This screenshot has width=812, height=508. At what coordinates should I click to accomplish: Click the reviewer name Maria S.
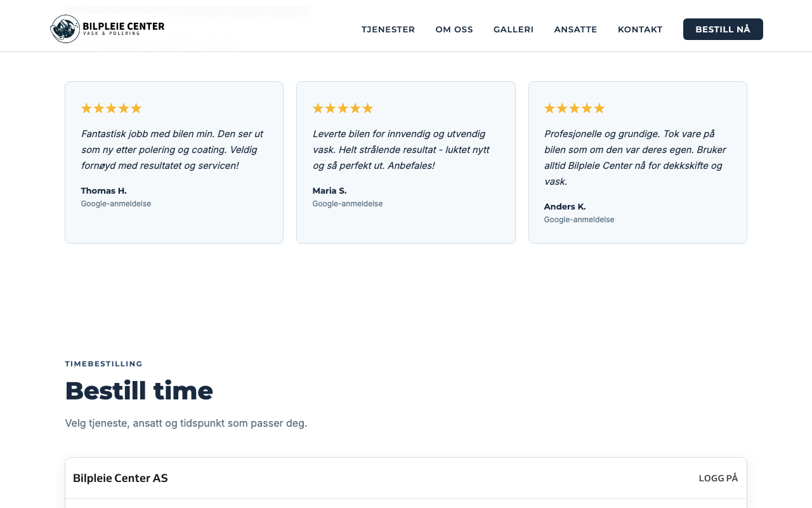coord(329,190)
